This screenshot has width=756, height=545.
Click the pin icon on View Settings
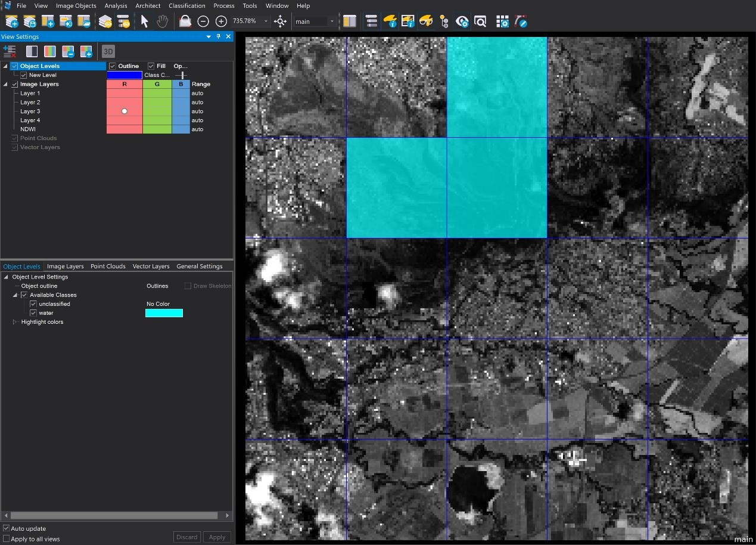(219, 36)
